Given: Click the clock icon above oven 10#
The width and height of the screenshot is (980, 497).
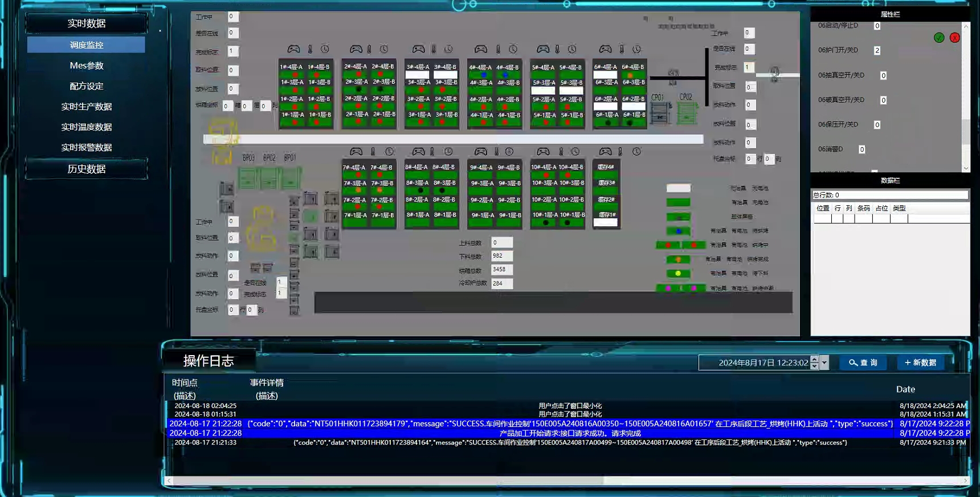Looking at the screenshot, I should coord(575,152).
